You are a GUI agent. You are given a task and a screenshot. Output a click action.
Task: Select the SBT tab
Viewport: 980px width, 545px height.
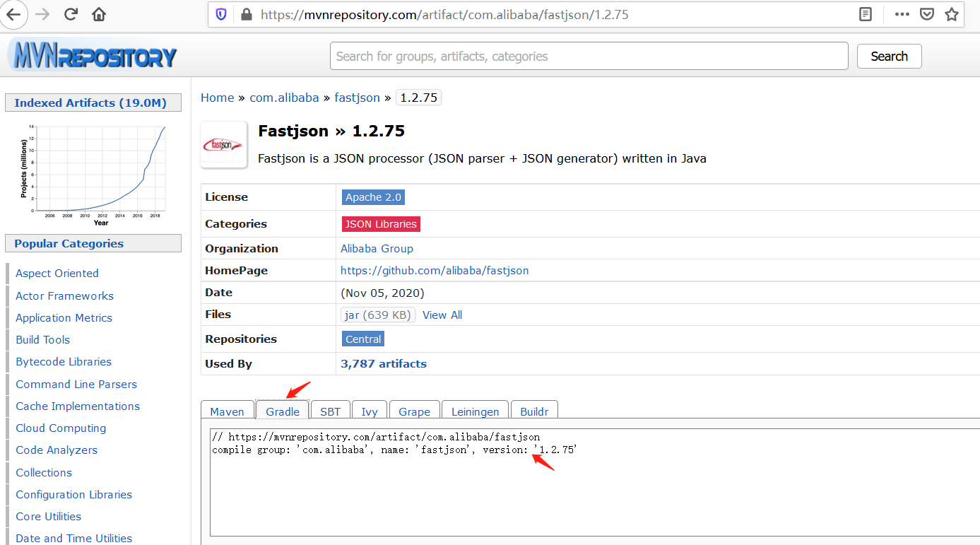point(330,411)
